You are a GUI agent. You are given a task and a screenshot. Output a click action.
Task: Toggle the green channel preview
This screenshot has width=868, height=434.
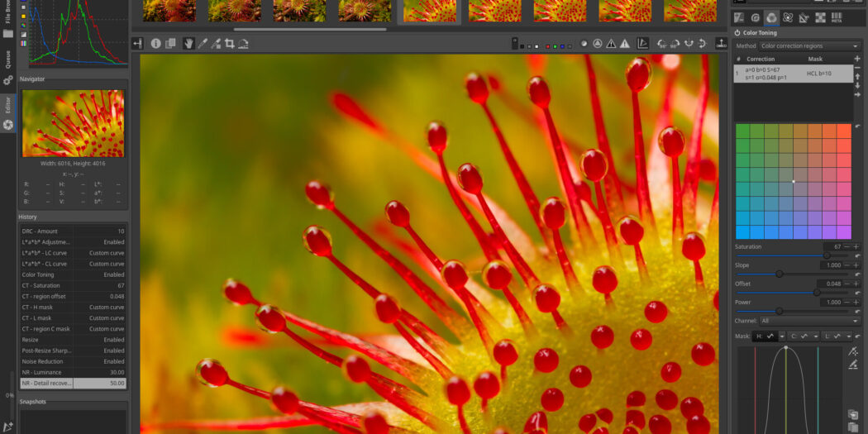556,46
